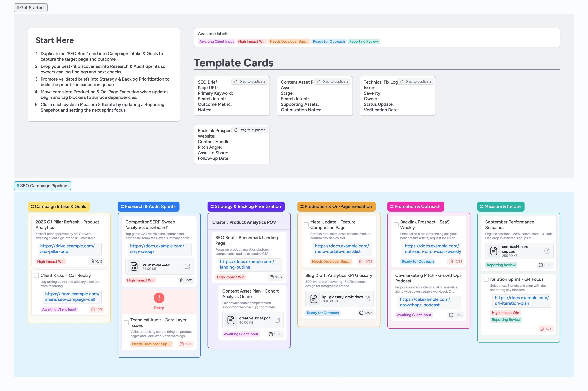
Task: Click the drag handle on Promotion & Outreach header
Action: coord(392,206)
